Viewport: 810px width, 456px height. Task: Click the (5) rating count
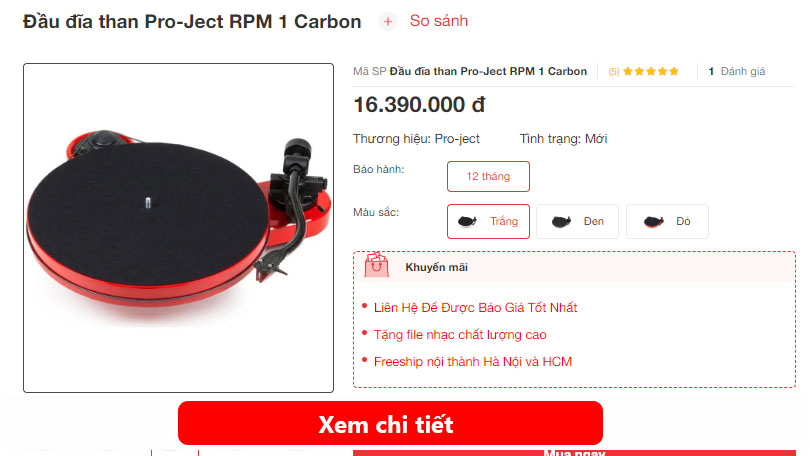[614, 72]
